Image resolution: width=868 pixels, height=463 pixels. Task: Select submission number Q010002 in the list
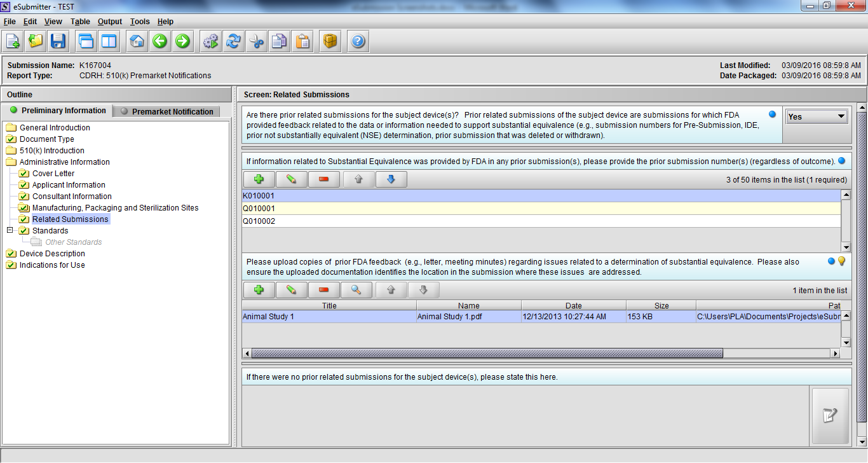[x=259, y=221]
